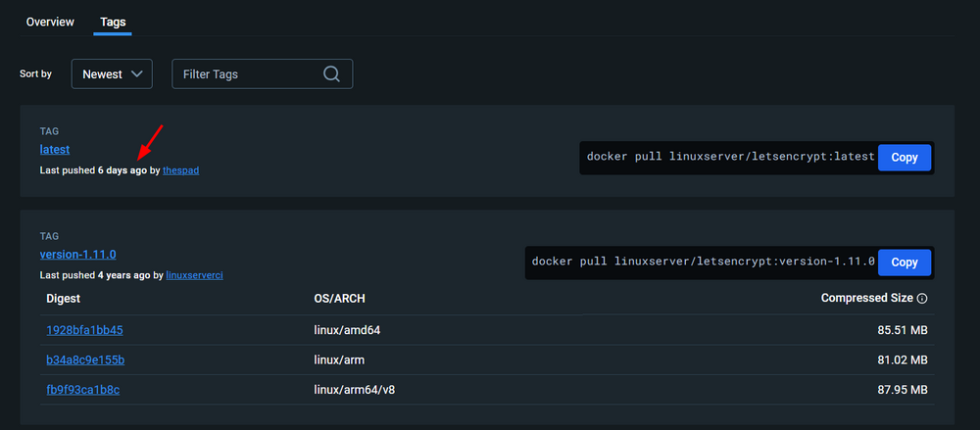Open the version-1.11.0 tag link
980x430 pixels.
pos(78,255)
